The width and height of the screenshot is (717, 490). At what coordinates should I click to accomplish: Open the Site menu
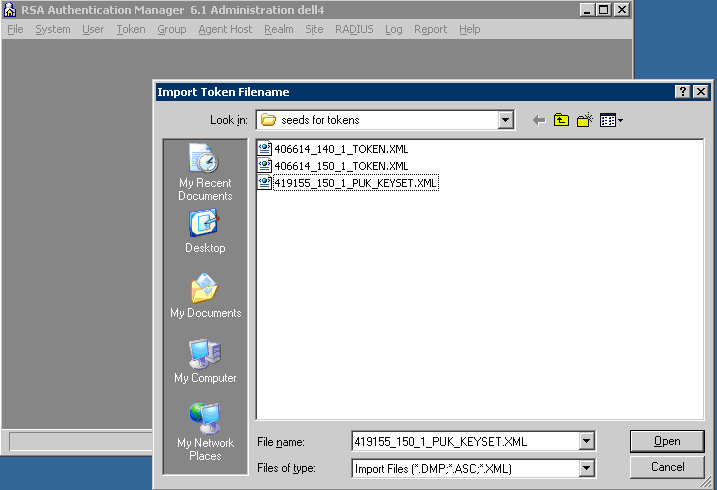coord(314,29)
